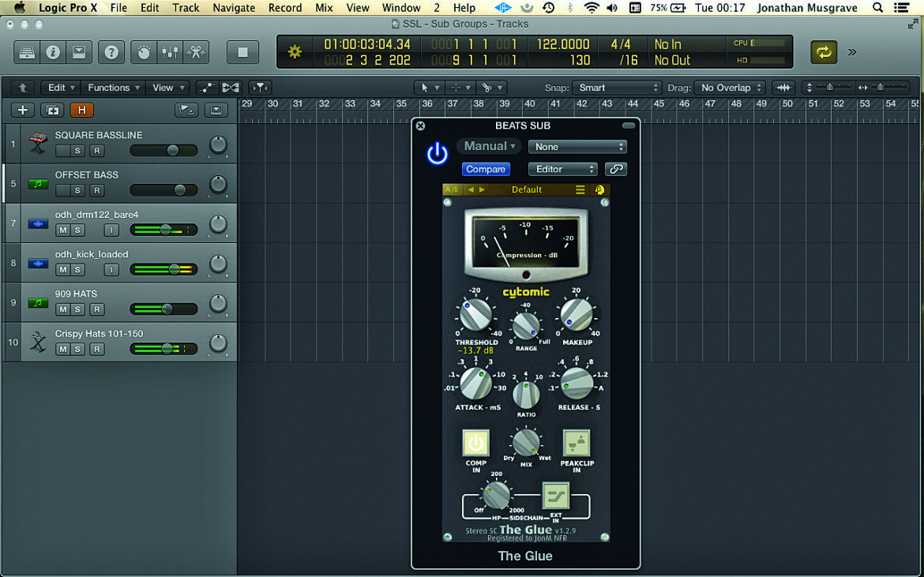Click the A/B button in The Glue
This screenshot has width=924, height=577.
(x=452, y=189)
